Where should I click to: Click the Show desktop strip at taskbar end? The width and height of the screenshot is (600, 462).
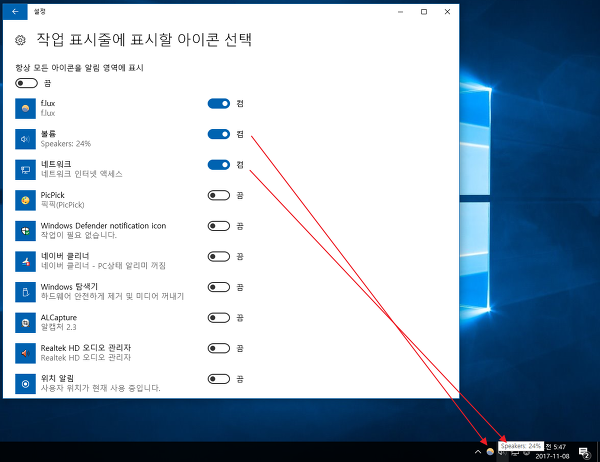click(598, 452)
